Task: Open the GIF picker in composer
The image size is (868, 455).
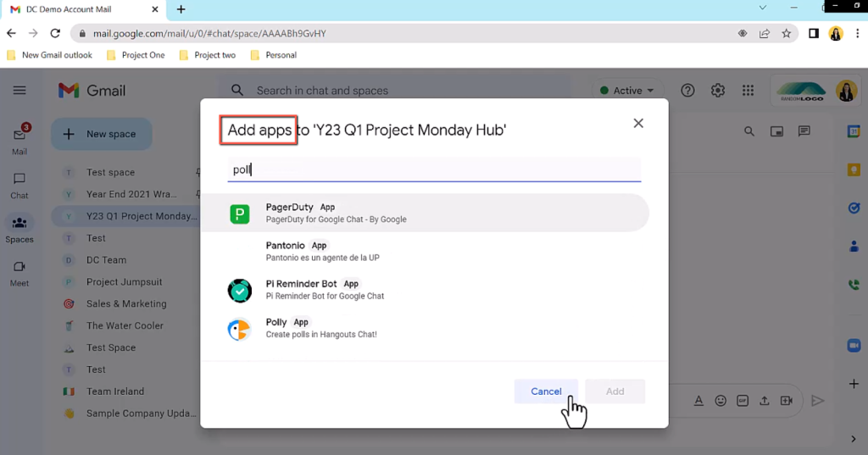Action: (x=743, y=401)
